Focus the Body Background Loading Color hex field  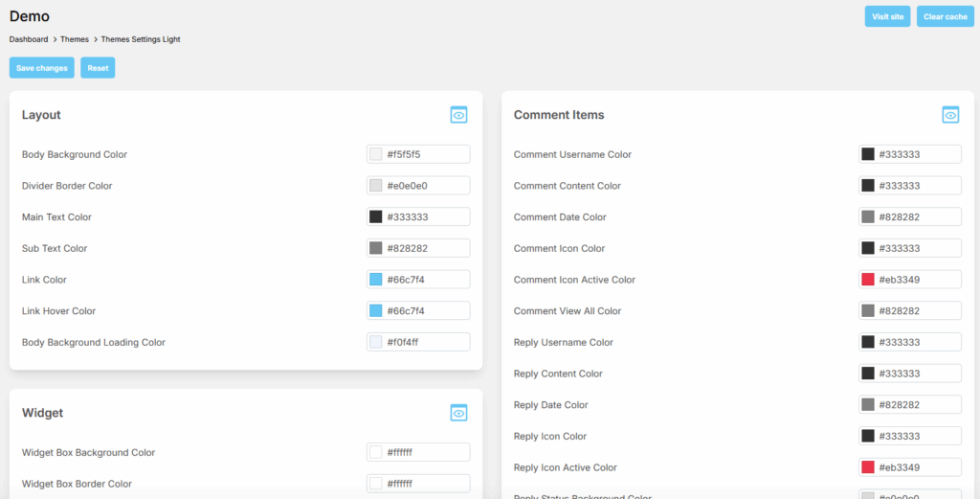click(x=426, y=342)
